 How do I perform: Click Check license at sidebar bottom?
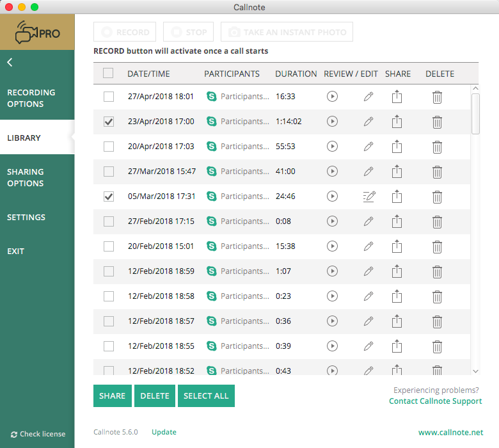point(38,434)
